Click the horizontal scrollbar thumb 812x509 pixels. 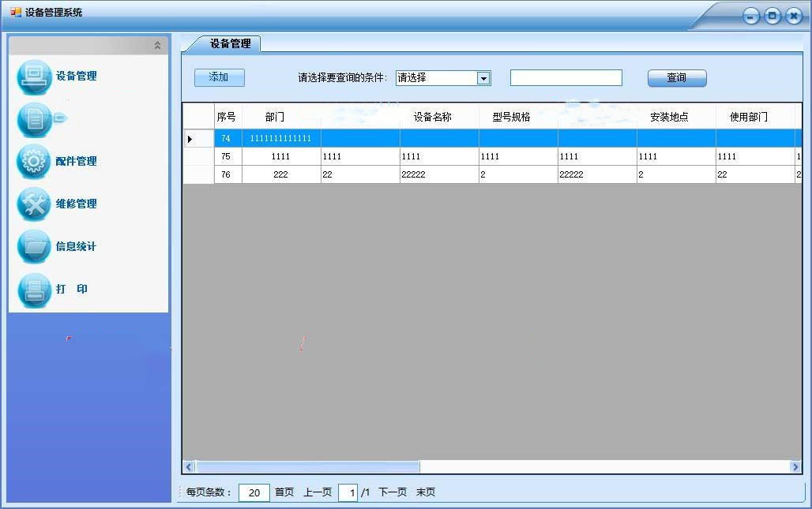307,467
